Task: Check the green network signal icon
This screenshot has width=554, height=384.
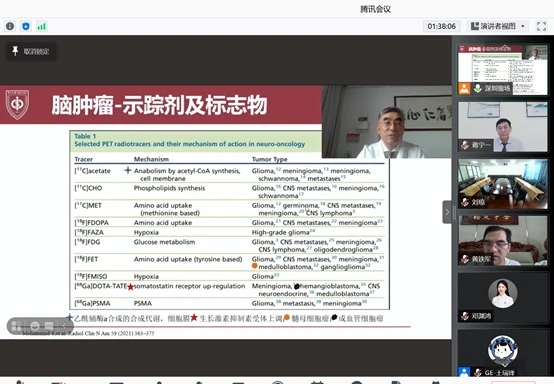Action: click(42, 26)
